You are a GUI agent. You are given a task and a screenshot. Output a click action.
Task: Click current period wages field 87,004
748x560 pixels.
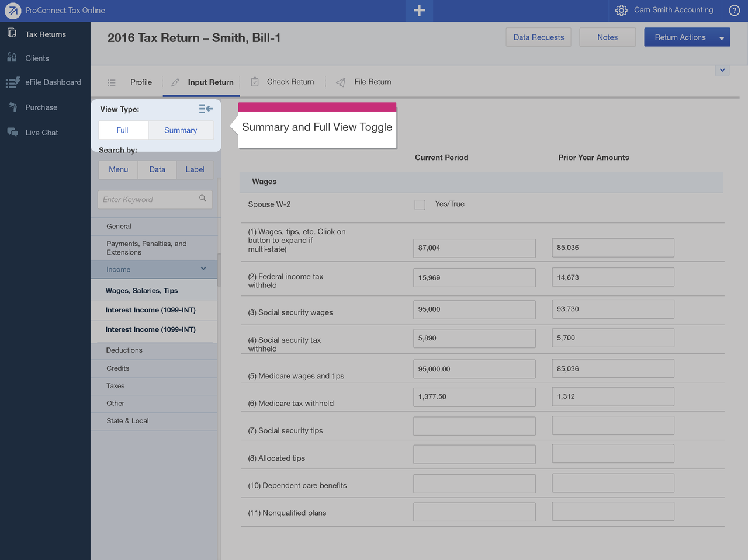pyautogui.click(x=474, y=248)
